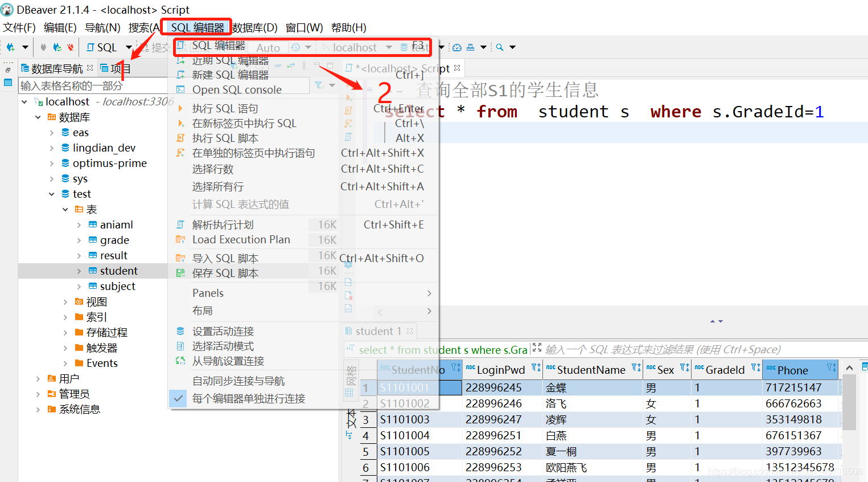Click cell with student name 凌辉
The width and height of the screenshot is (868, 482).
coord(593,419)
